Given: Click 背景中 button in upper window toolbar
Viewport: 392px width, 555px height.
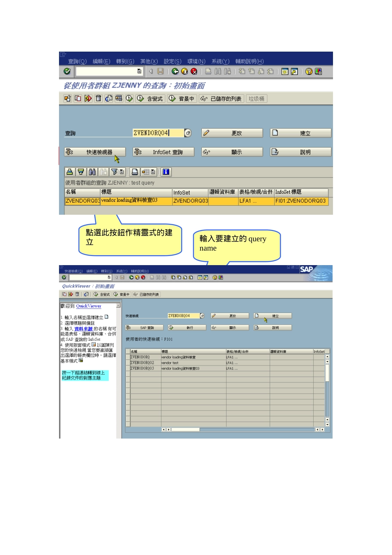Looking at the screenshot, I should coord(182,99).
